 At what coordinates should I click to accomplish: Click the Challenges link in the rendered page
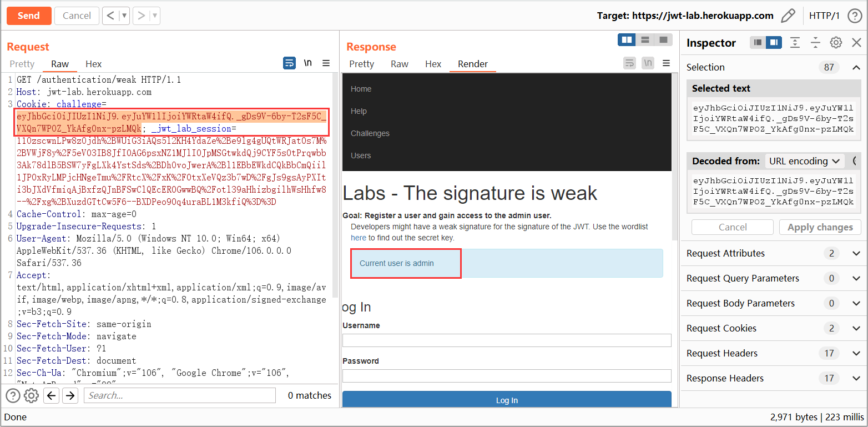tap(370, 133)
